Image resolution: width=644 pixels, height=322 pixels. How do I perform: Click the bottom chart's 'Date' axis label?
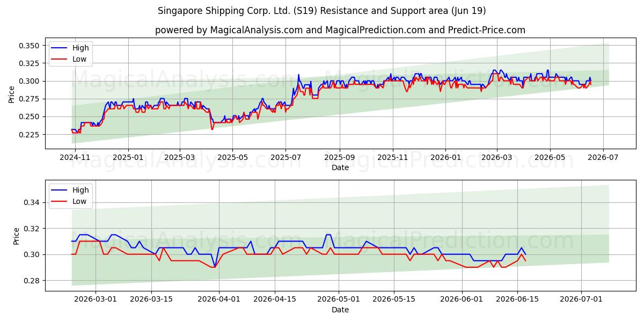tap(340, 310)
